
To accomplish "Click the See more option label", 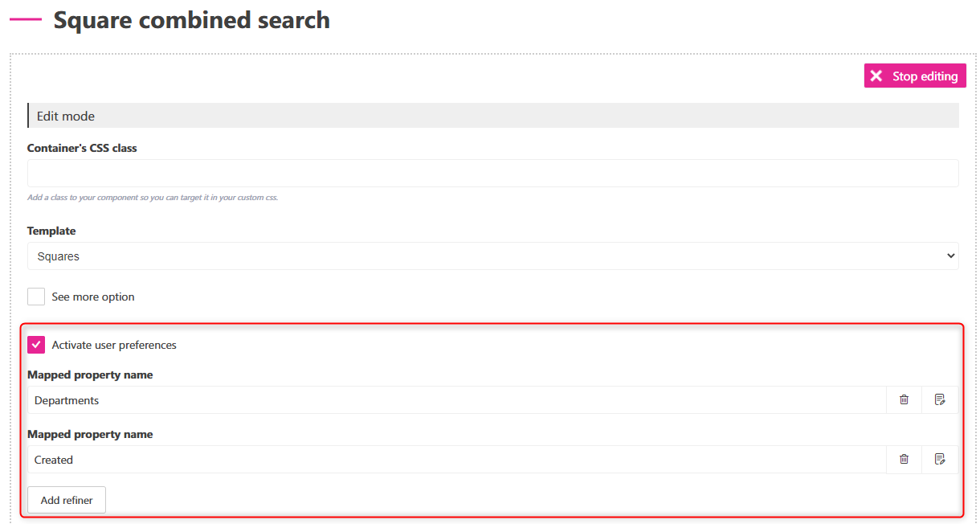I will (93, 297).
